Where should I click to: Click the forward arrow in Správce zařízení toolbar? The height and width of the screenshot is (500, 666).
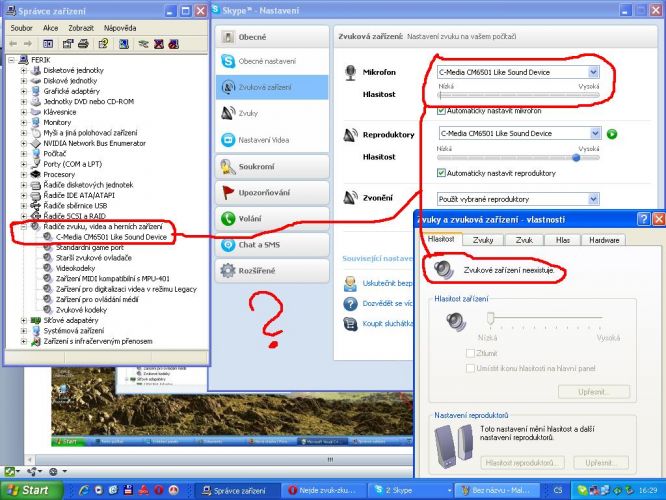[28, 44]
